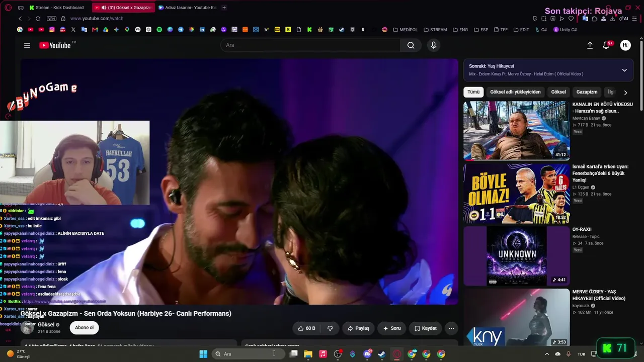Subscribe with the Abone ol button
This screenshot has width=644, height=362.
click(x=84, y=328)
